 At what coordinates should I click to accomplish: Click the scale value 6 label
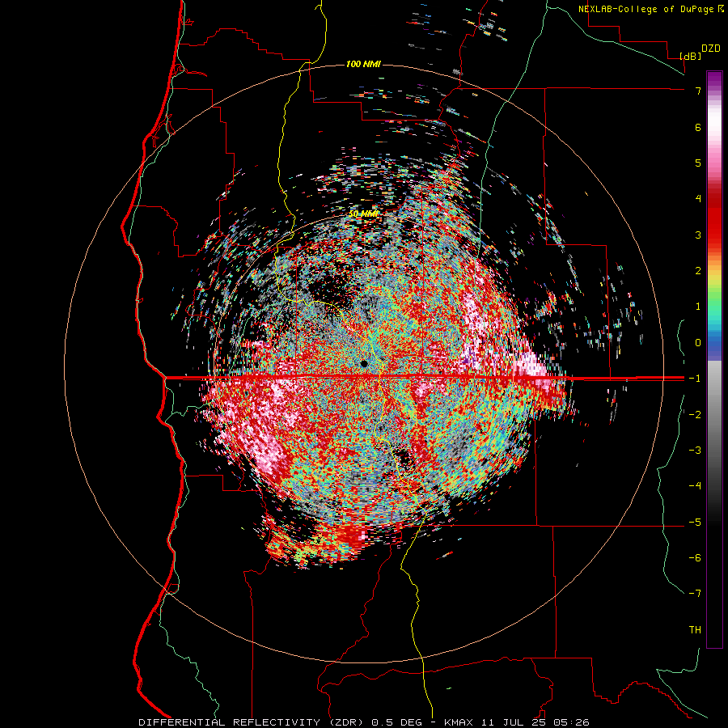coord(698,127)
